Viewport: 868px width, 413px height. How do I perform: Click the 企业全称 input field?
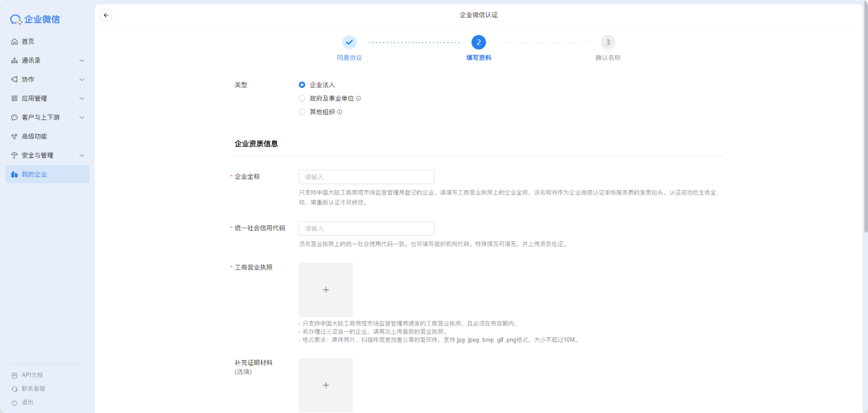coord(366,177)
